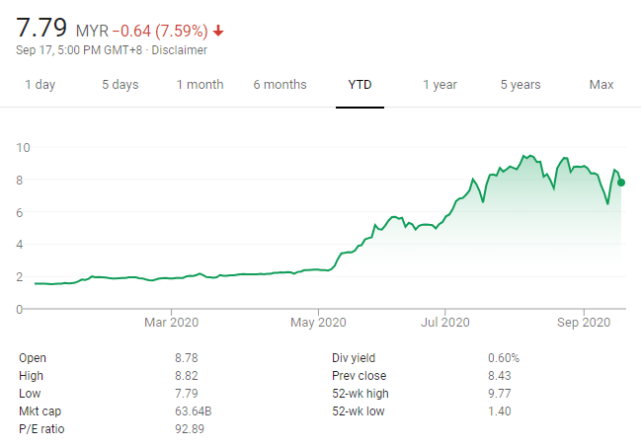Open the 1 month chart tab
Viewport: 641px width, 446px height.
click(x=200, y=85)
